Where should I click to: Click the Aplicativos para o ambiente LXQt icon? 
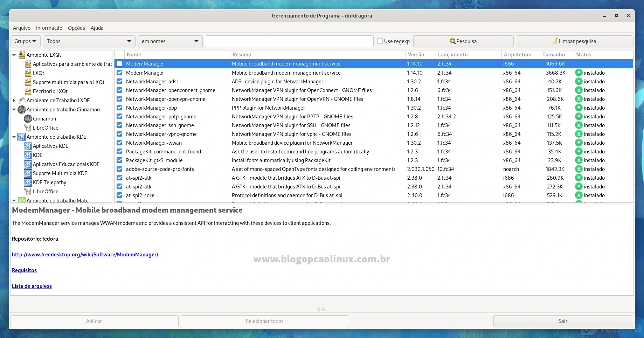coord(28,64)
